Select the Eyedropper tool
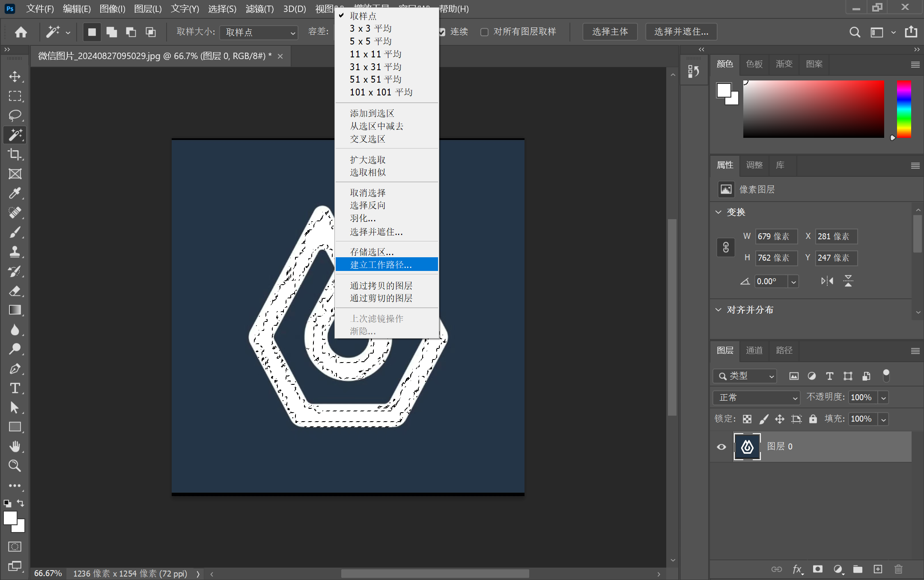Image resolution: width=924 pixels, height=580 pixels. 15,193
